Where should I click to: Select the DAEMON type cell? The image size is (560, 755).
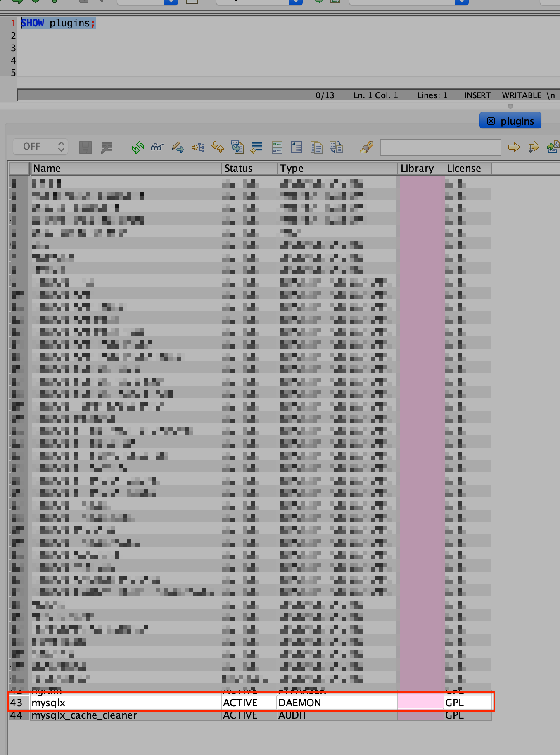coord(337,703)
